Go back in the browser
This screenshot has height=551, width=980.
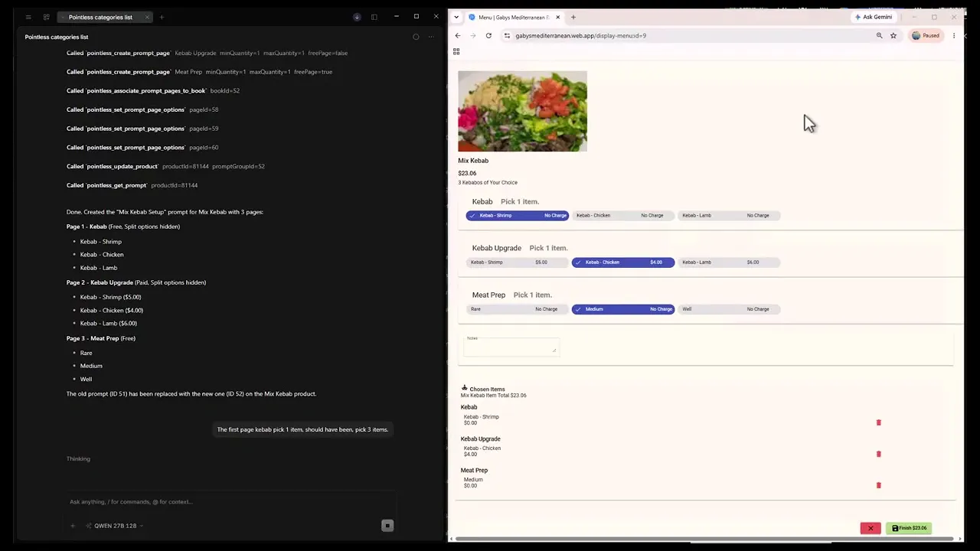(x=458, y=35)
